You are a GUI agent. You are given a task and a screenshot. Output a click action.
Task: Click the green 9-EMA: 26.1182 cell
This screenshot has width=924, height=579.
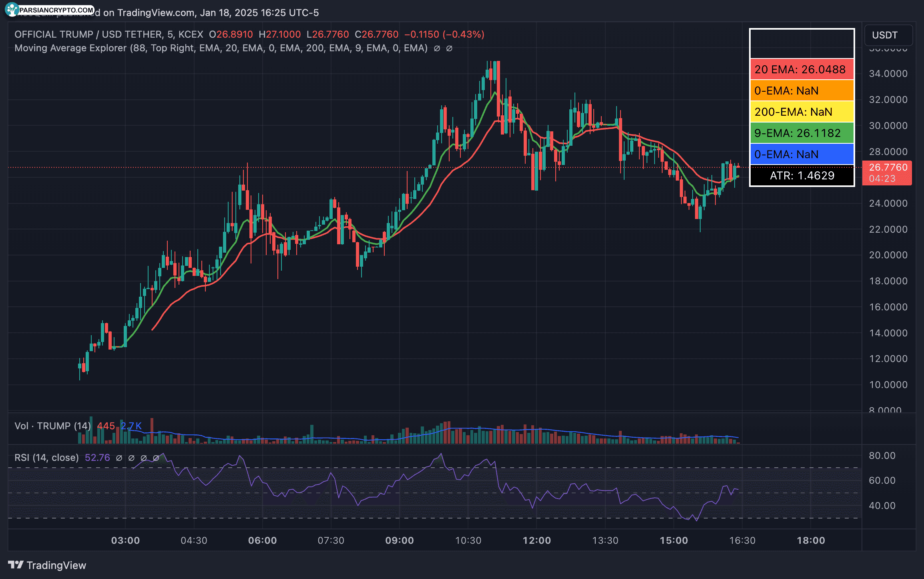[802, 133]
